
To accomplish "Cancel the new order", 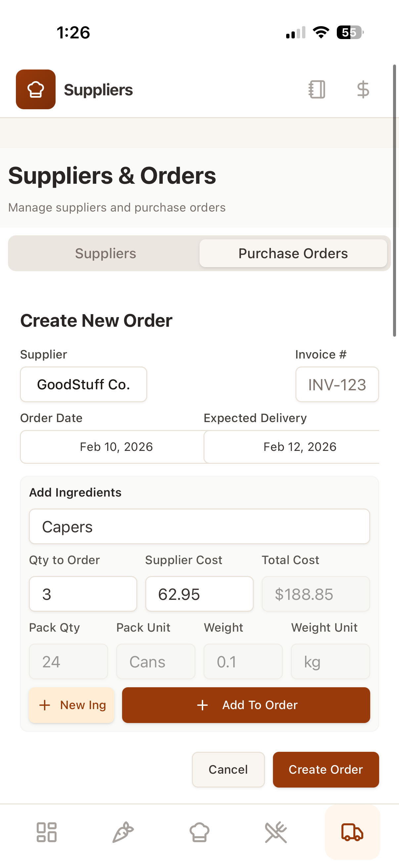I will 228,769.
